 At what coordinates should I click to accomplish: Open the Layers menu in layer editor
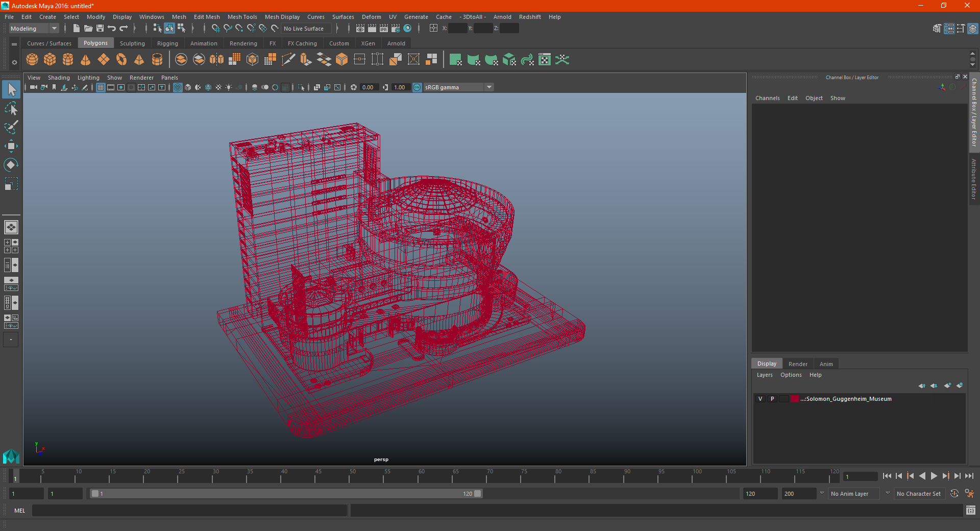click(764, 375)
